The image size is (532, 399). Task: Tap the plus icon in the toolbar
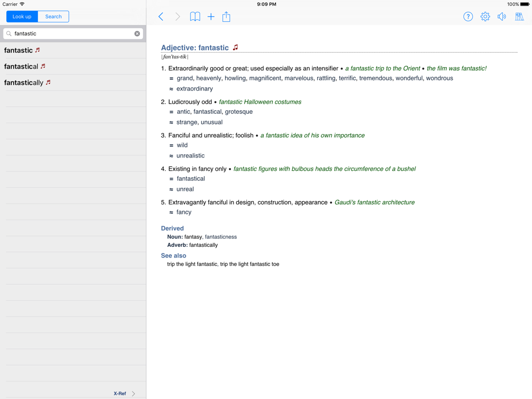(211, 17)
